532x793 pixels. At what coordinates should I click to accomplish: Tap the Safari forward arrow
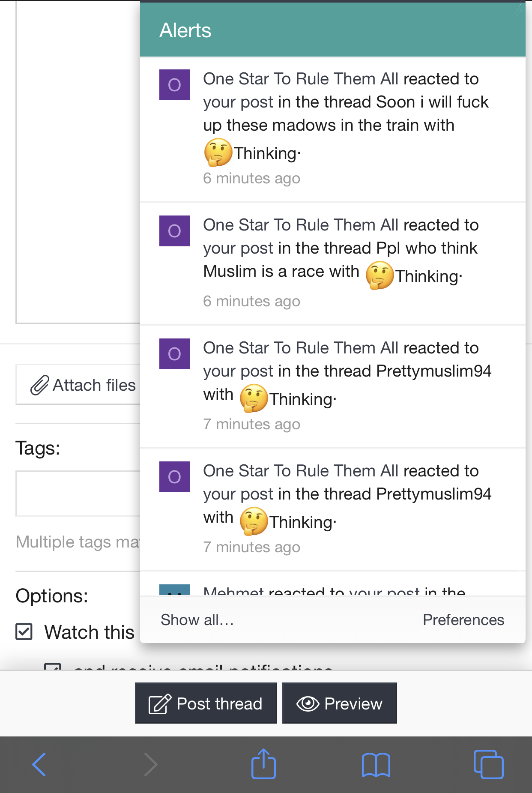click(150, 764)
